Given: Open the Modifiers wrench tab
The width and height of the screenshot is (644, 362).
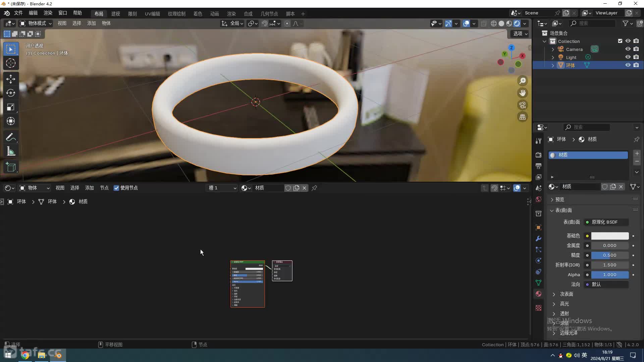Looking at the screenshot, I should point(538,239).
